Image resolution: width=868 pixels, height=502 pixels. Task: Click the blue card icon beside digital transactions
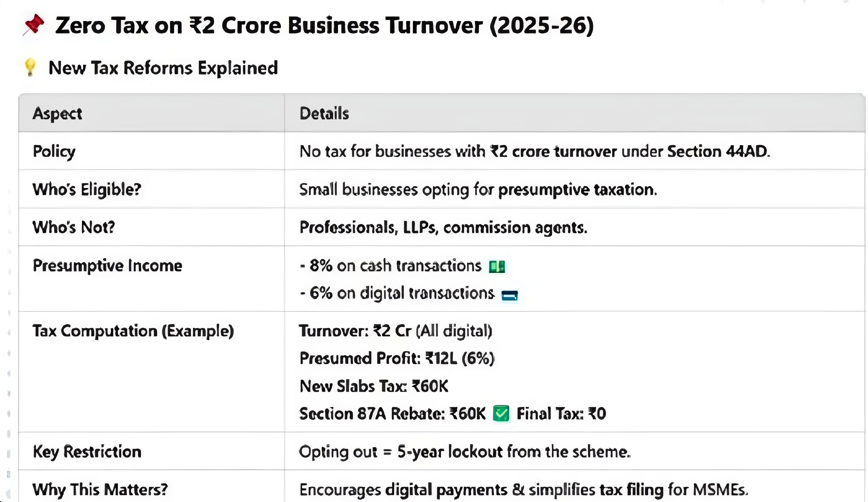(x=509, y=295)
